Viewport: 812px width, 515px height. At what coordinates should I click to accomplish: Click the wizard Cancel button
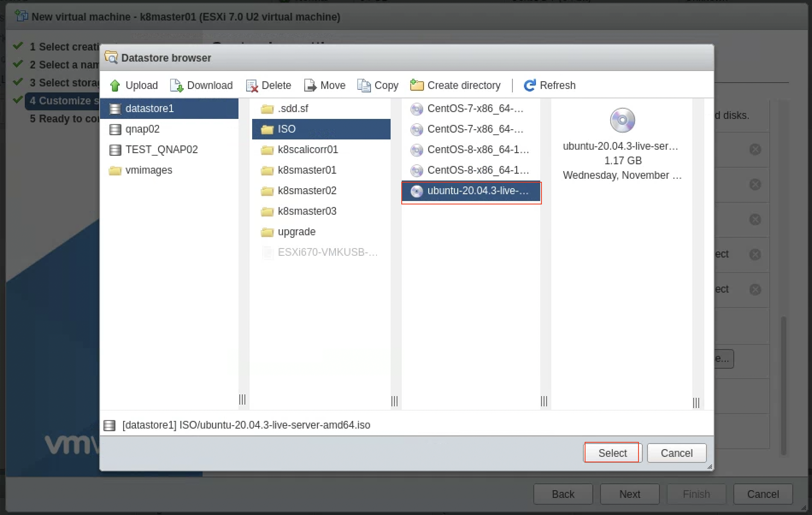(x=763, y=494)
